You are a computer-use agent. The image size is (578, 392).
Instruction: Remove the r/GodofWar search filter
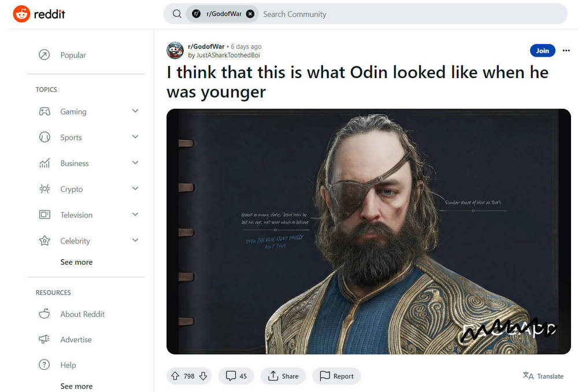coord(250,14)
